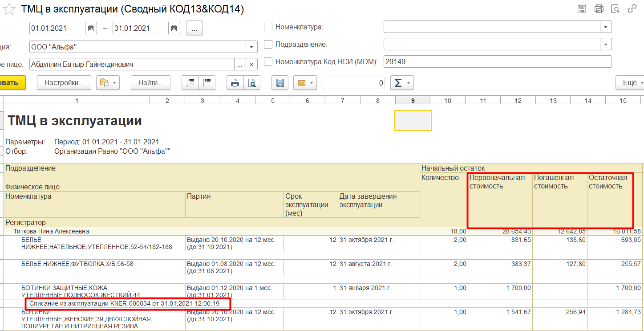Click the Код НСИ field containing 29149
Screen dimensions: 644x331
coord(497,62)
